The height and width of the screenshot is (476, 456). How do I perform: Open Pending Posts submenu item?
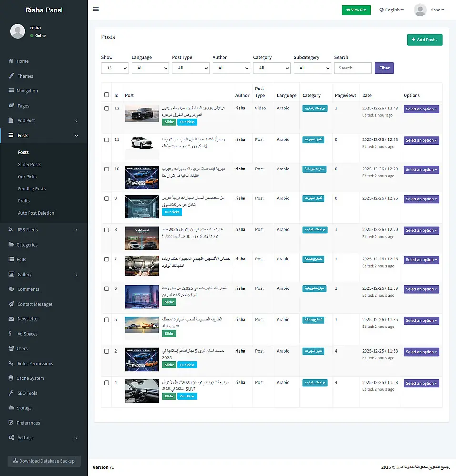point(31,188)
